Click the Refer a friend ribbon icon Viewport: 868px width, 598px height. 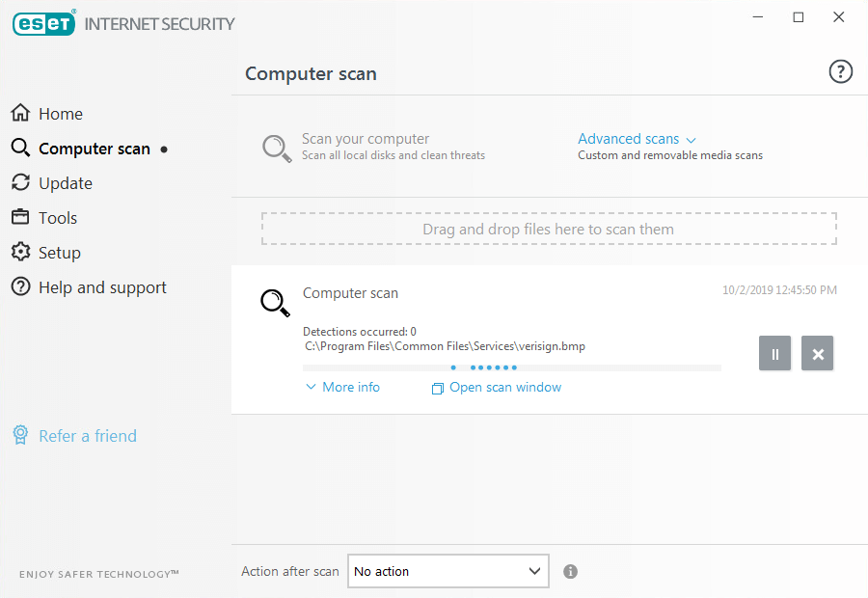pyautogui.click(x=20, y=436)
